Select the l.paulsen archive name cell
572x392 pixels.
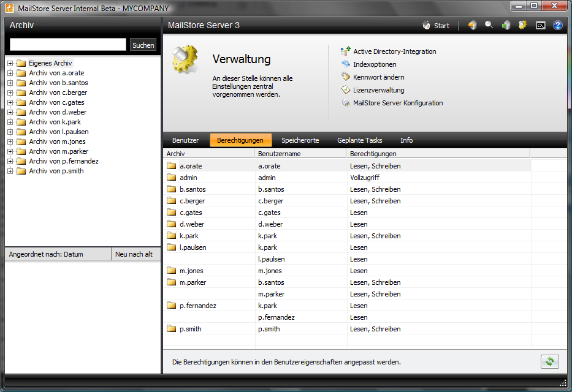tap(193, 247)
